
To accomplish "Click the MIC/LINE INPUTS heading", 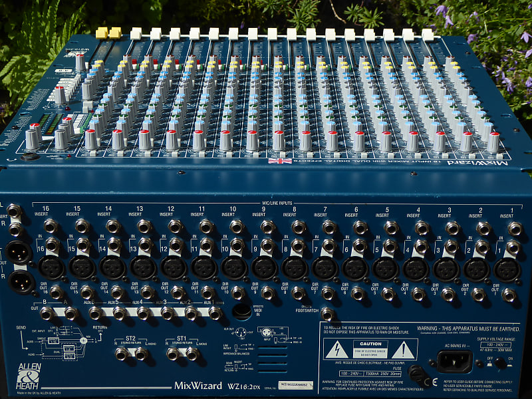I will tap(277, 203).
